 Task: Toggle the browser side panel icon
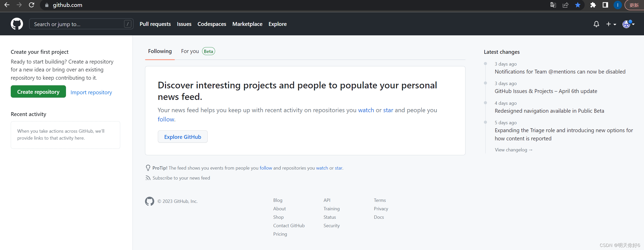tap(605, 5)
